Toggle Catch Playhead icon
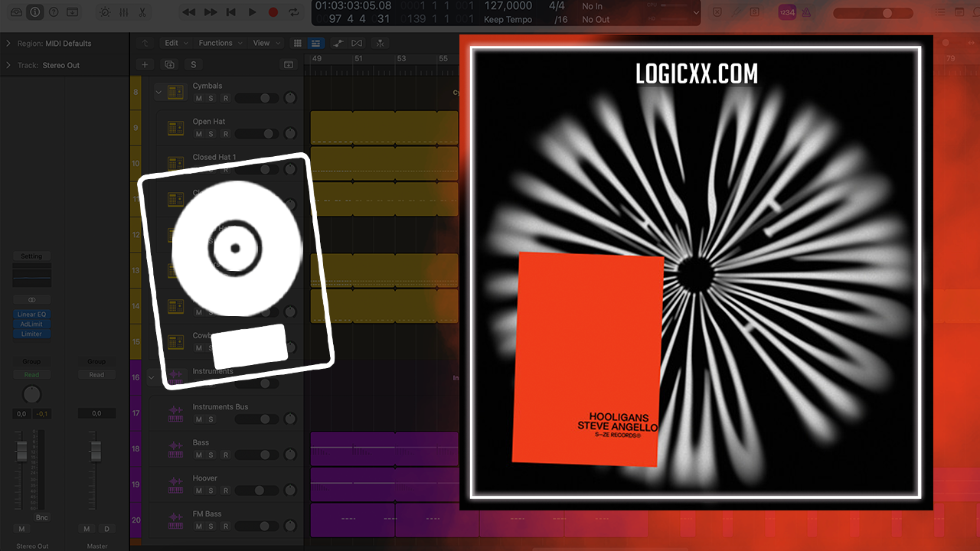Image resolution: width=980 pixels, height=551 pixels. point(381,43)
